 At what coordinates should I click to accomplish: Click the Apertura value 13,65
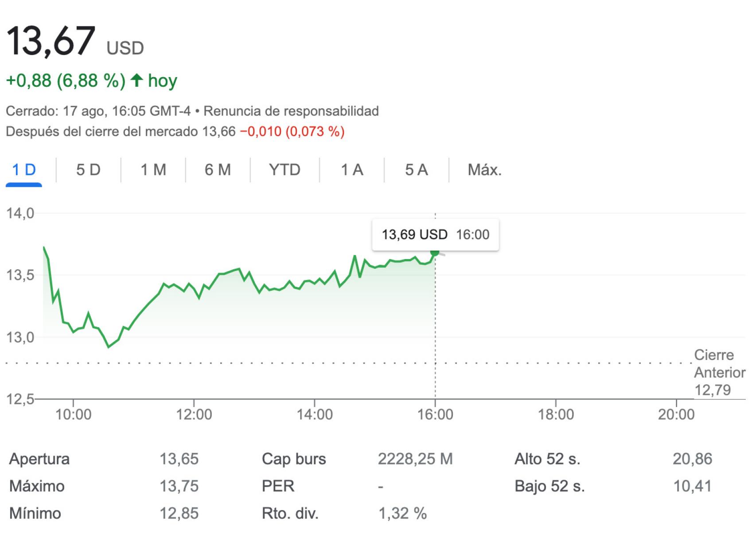click(179, 459)
